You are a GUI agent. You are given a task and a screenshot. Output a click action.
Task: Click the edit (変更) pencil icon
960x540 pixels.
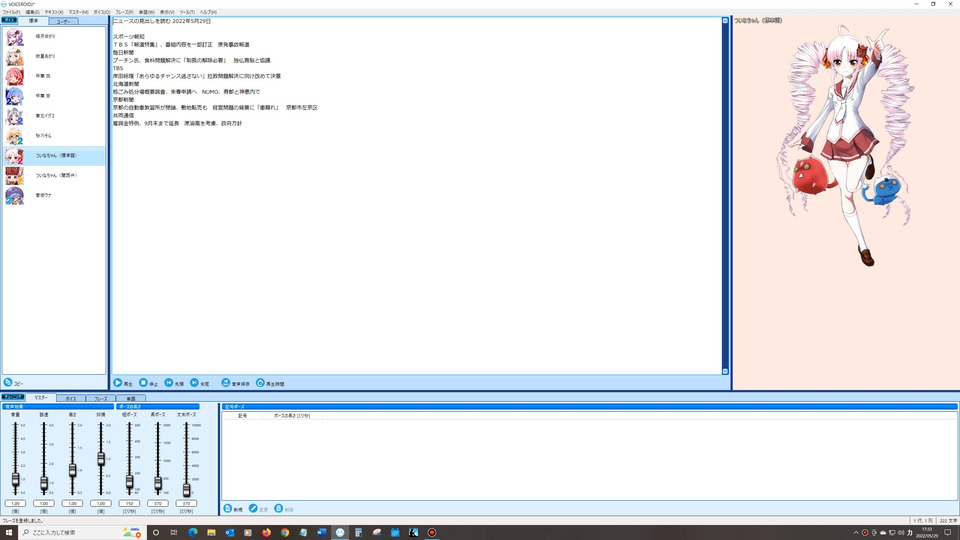pos(253,509)
